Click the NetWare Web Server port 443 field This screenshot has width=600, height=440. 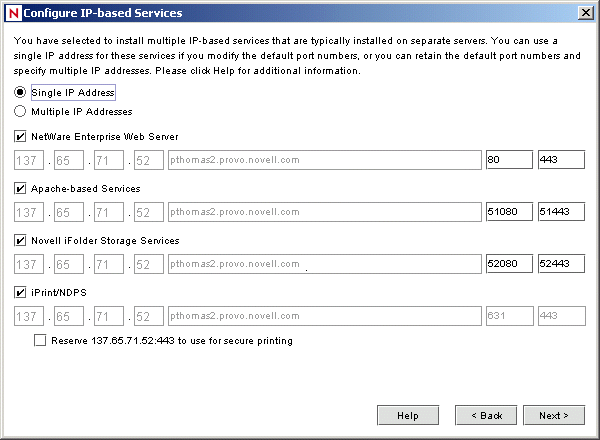point(561,160)
